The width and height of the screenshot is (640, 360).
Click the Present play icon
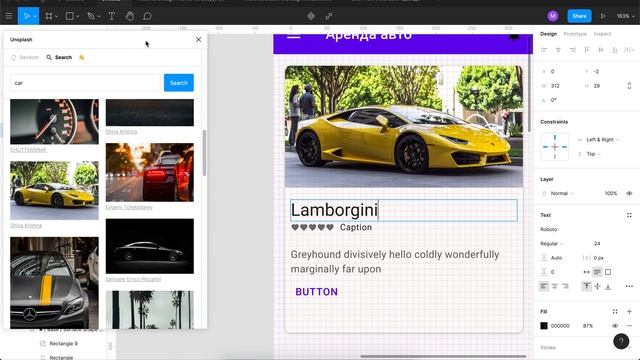click(x=603, y=16)
